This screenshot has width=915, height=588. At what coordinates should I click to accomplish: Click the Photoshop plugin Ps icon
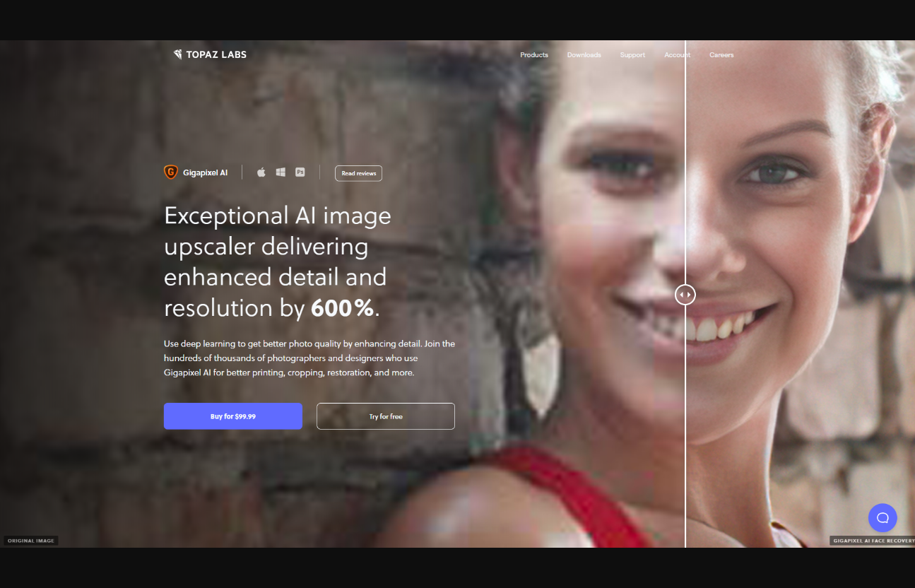click(300, 172)
